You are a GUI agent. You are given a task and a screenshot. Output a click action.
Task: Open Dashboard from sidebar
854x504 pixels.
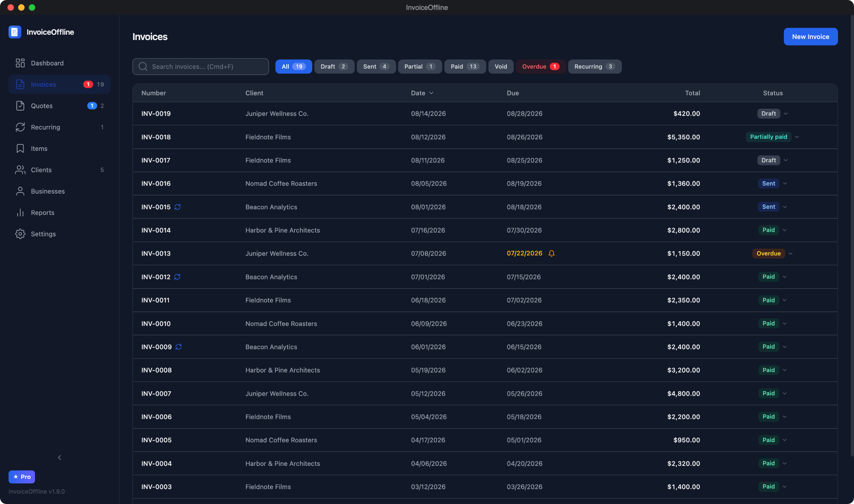(59, 63)
